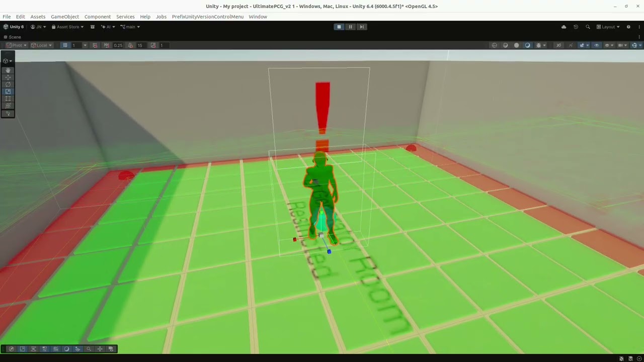
Task: Click the first icon in bottom overlay toolbar
Action: (x=12, y=349)
